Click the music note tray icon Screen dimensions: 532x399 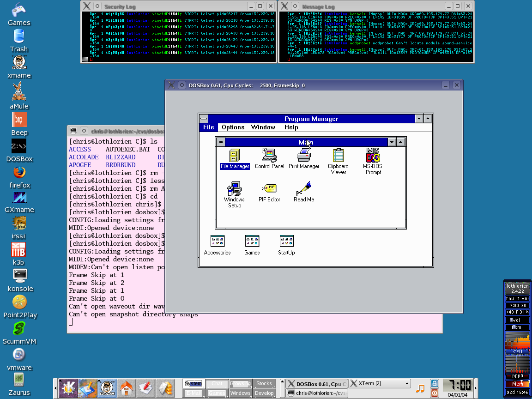(420, 388)
